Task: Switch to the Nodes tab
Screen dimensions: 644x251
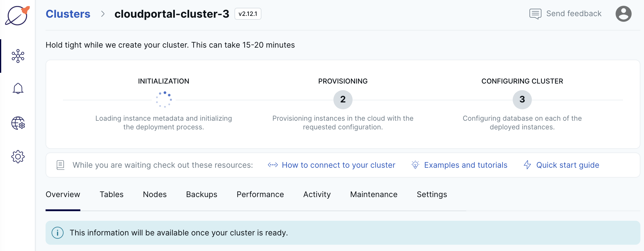Action: pyautogui.click(x=155, y=194)
